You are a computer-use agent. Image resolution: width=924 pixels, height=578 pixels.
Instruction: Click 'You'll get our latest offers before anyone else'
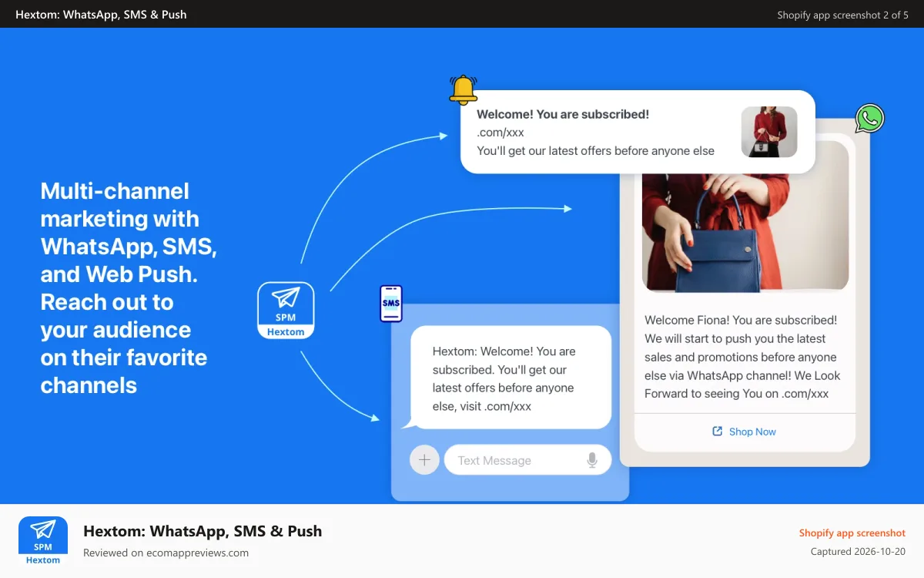click(x=595, y=151)
